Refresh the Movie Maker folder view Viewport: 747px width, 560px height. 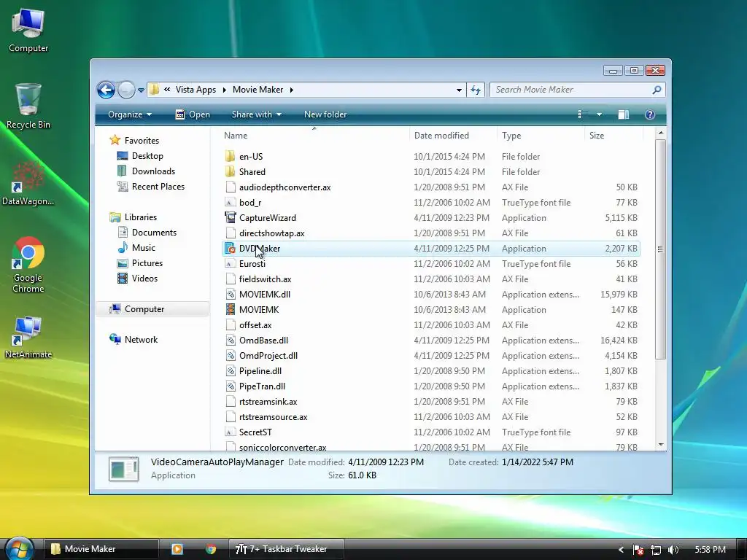(476, 90)
